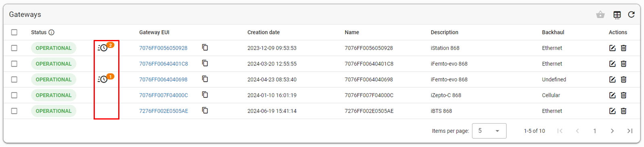The width and height of the screenshot is (644, 147).
Task: Open gateway link 7276FF002E0505AE
Action: coord(163,111)
